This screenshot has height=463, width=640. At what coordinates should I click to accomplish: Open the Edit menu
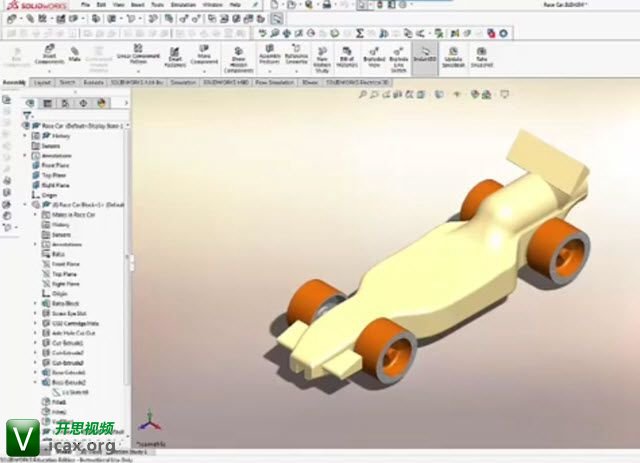click(x=101, y=5)
